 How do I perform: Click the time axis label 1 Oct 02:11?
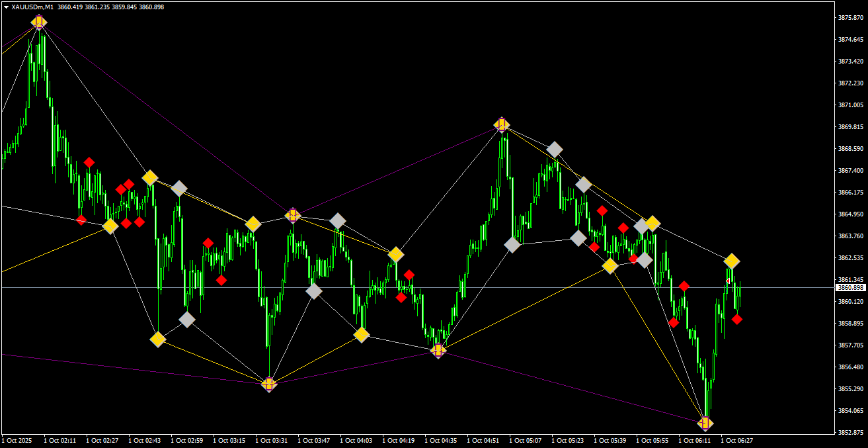click(60, 440)
